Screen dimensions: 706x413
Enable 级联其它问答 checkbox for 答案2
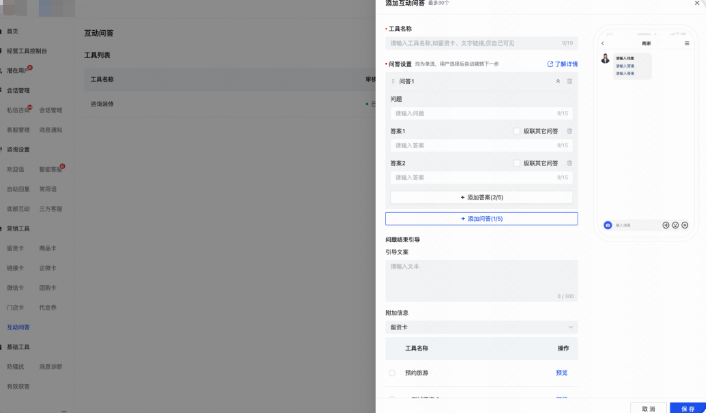click(517, 162)
